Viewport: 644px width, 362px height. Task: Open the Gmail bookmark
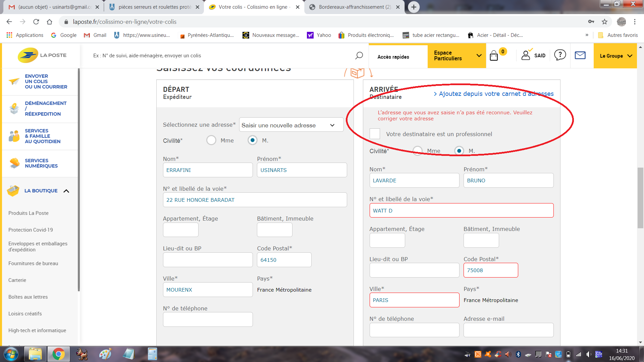(x=95, y=35)
